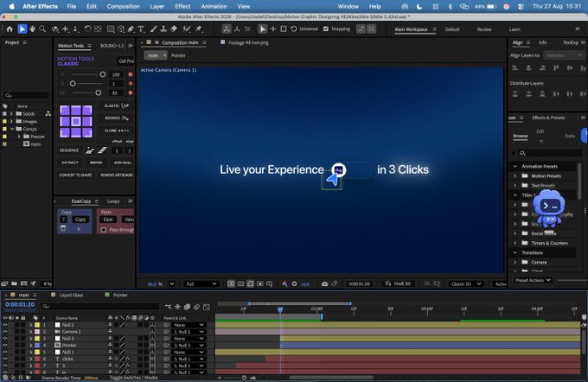
Task: Open the color management wheel icon
Action: [x=284, y=283]
